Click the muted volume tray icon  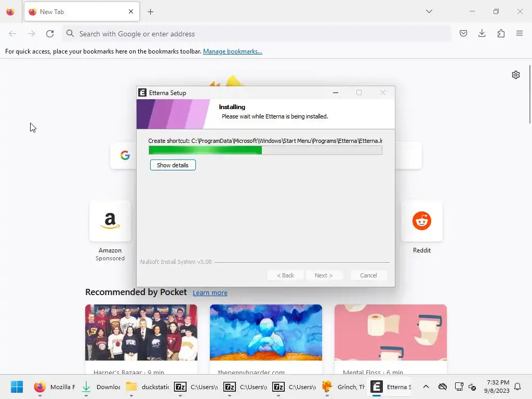tap(472, 387)
